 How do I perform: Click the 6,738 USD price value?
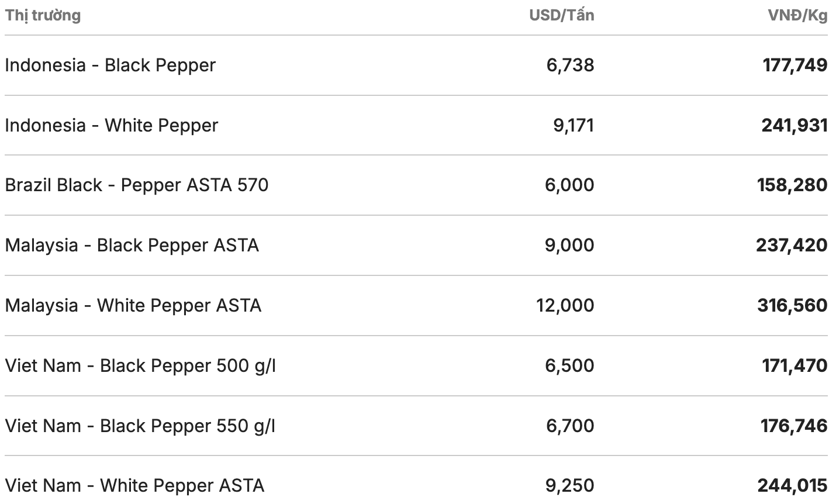point(570,65)
